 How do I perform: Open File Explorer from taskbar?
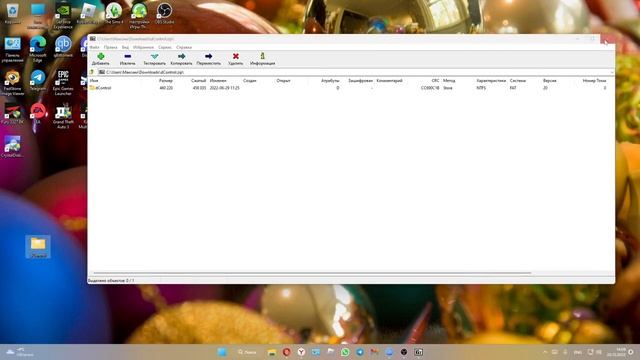pos(272,352)
